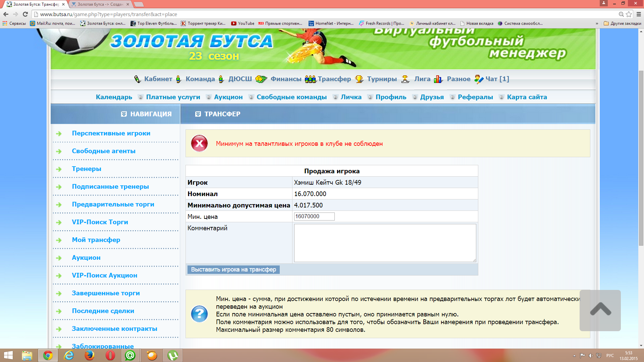Click the Windows Start button
The image size is (644, 362).
click(x=8, y=355)
